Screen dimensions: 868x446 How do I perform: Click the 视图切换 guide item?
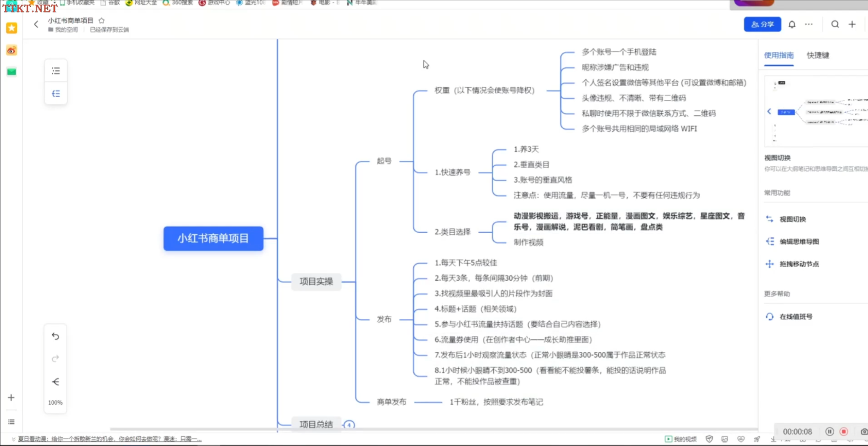point(792,219)
